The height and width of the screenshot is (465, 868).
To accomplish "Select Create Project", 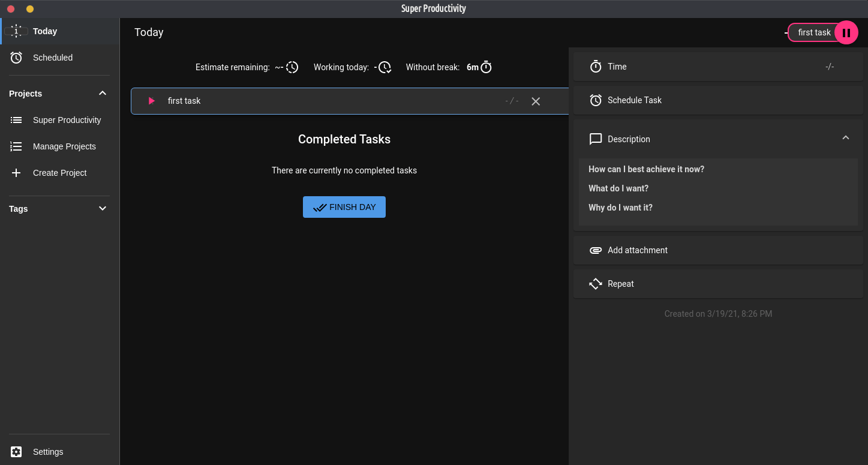I will point(60,173).
